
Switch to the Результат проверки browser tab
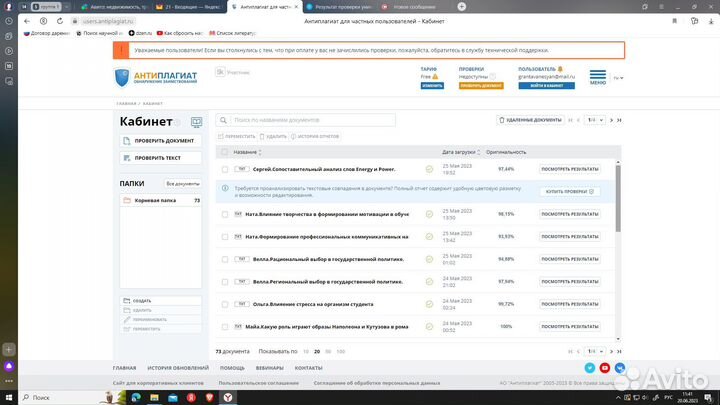tap(336, 6)
